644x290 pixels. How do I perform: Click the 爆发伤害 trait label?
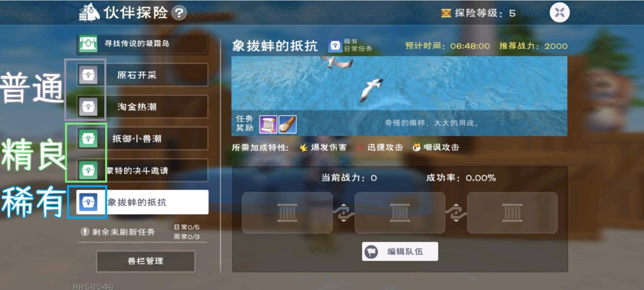[x=329, y=147]
